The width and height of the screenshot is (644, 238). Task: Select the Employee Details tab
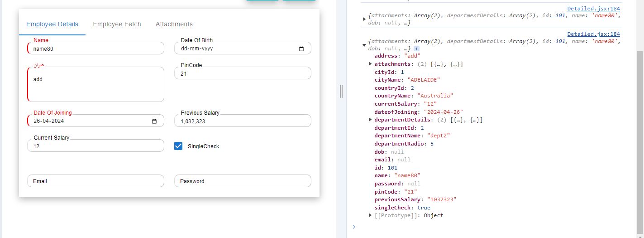[x=52, y=24]
